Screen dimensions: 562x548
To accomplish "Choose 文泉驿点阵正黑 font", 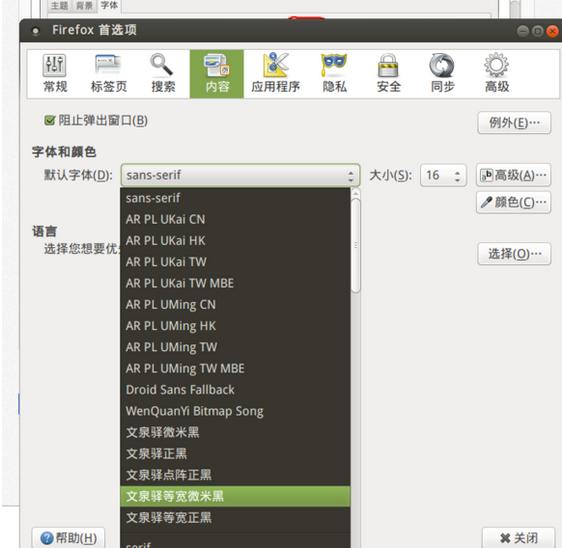I will click(x=235, y=475).
